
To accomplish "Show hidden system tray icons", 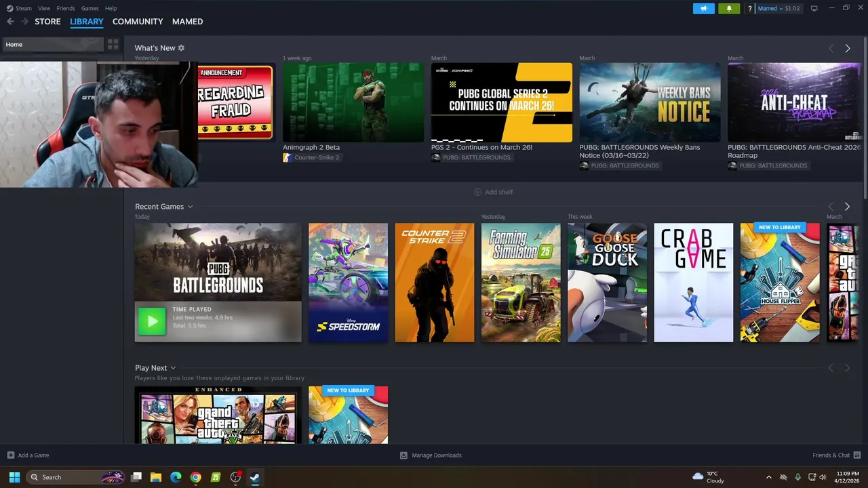I will click(768, 477).
